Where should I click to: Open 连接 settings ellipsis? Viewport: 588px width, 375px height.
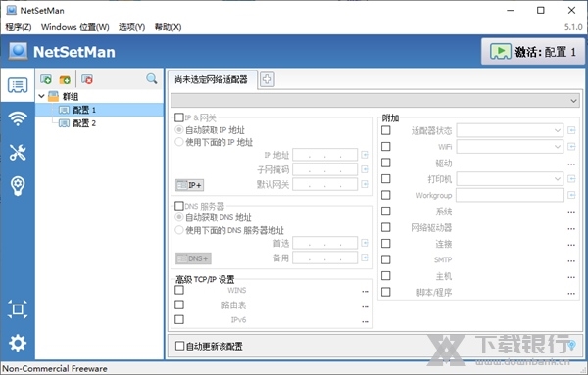point(571,245)
